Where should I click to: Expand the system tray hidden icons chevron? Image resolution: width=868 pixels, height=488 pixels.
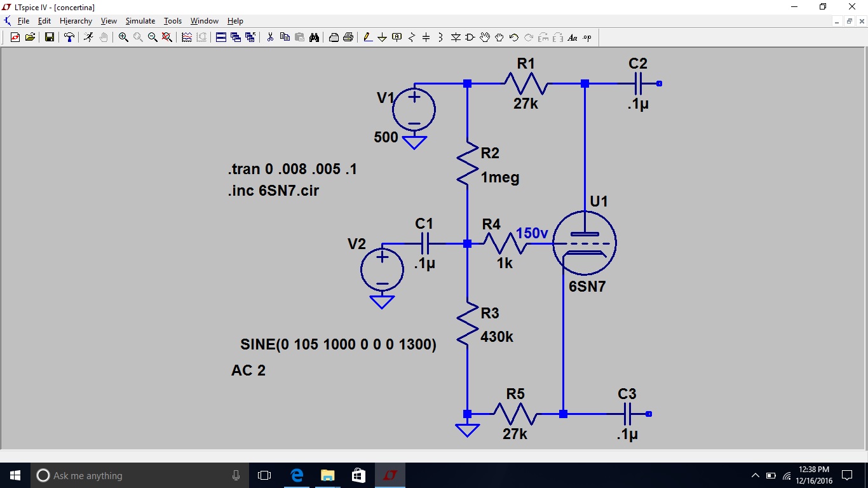click(x=756, y=475)
